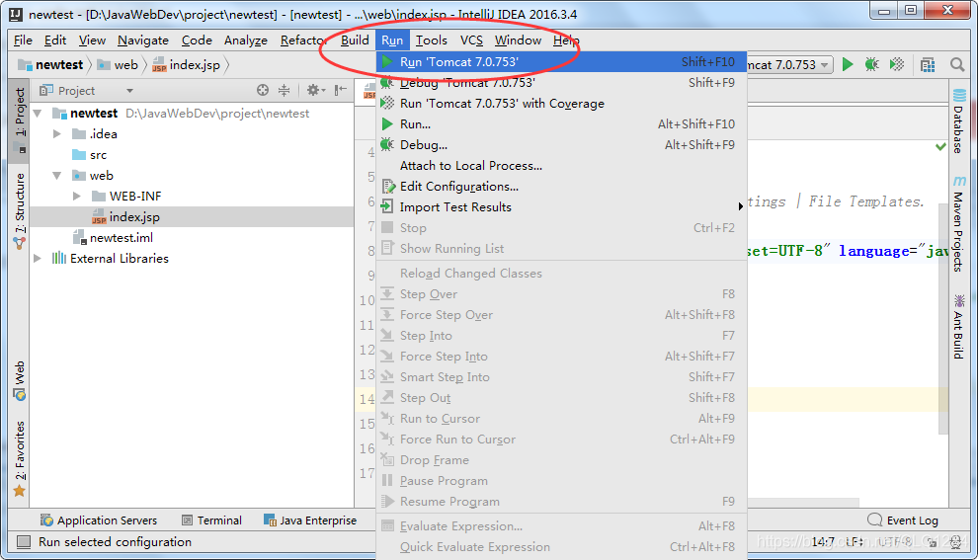Select Debug 'Tomcat 7.0.753' menu item
The height and width of the screenshot is (560, 978).
tap(561, 82)
